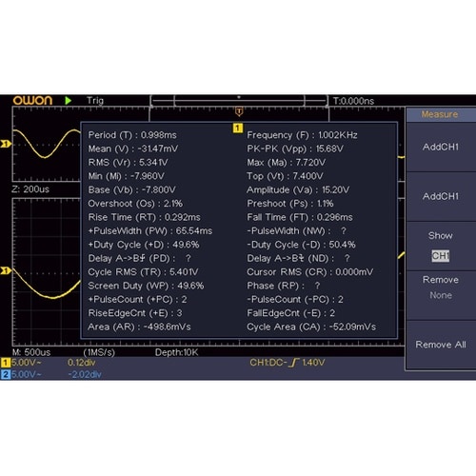Select the orange trigger position T marker
This screenshot has width=476, height=476.
[239, 111]
